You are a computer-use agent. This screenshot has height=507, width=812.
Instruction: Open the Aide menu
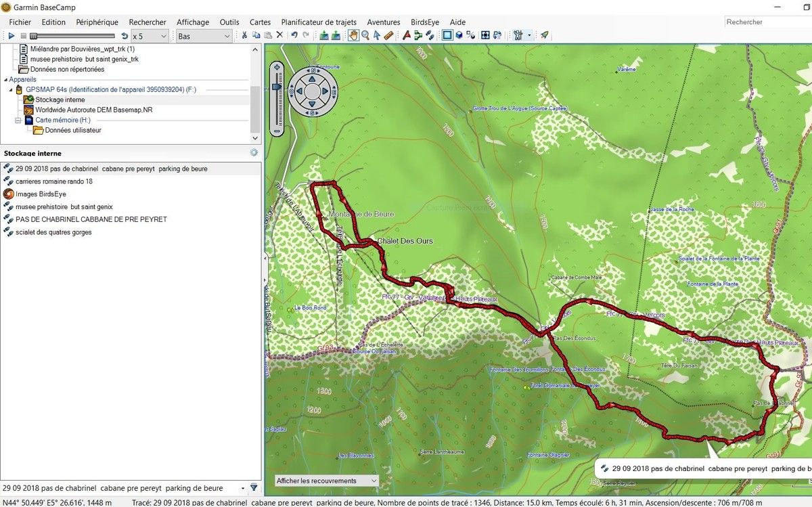point(457,22)
